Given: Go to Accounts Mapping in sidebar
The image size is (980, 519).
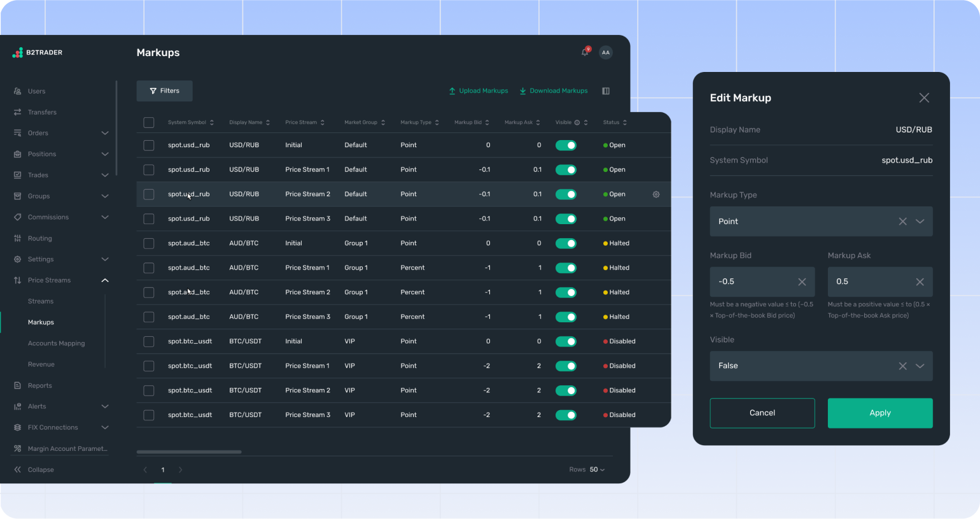Looking at the screenshot, I should point(56,343).
